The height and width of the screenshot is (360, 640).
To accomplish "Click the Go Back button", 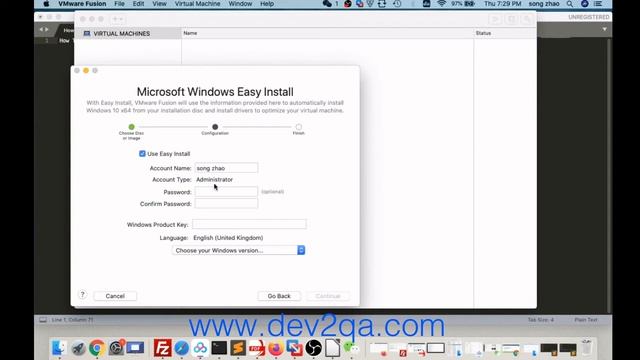I will [279, 296].
